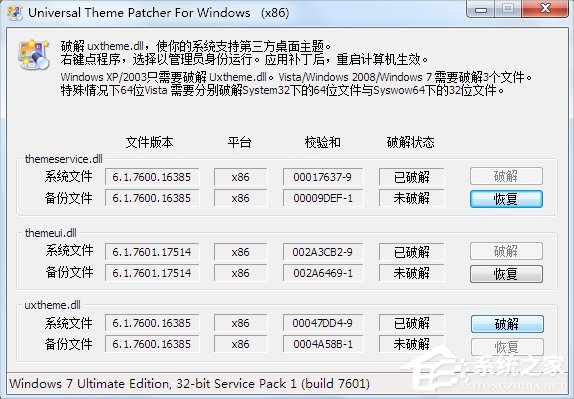Click checksum 00009DEF-1 field

pyautogui.click(x=323, y=198)
